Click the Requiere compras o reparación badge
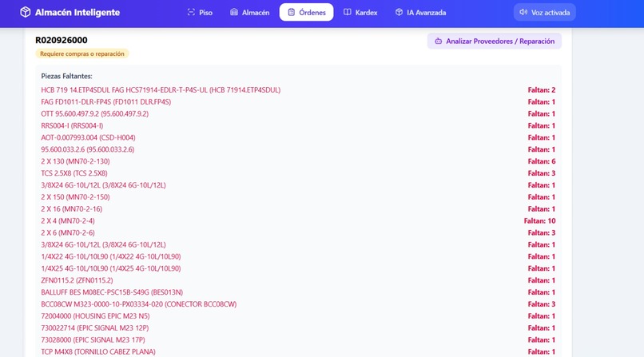Image resolution: width=644 pixels, height=357 pixels. (x=82, y=54)
